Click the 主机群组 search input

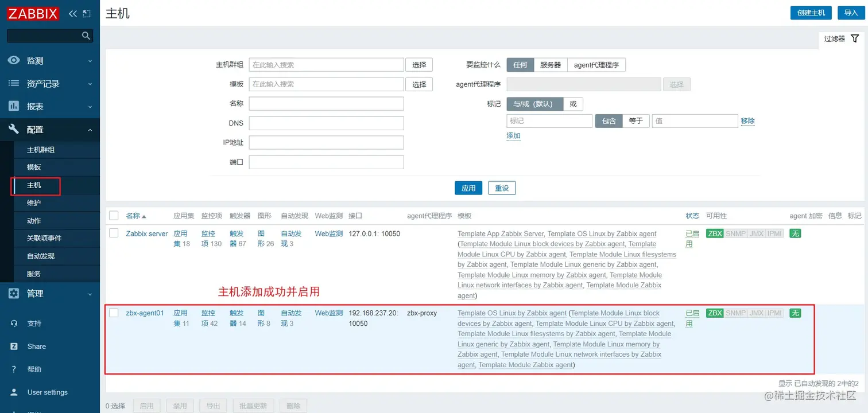pos(326,65)
